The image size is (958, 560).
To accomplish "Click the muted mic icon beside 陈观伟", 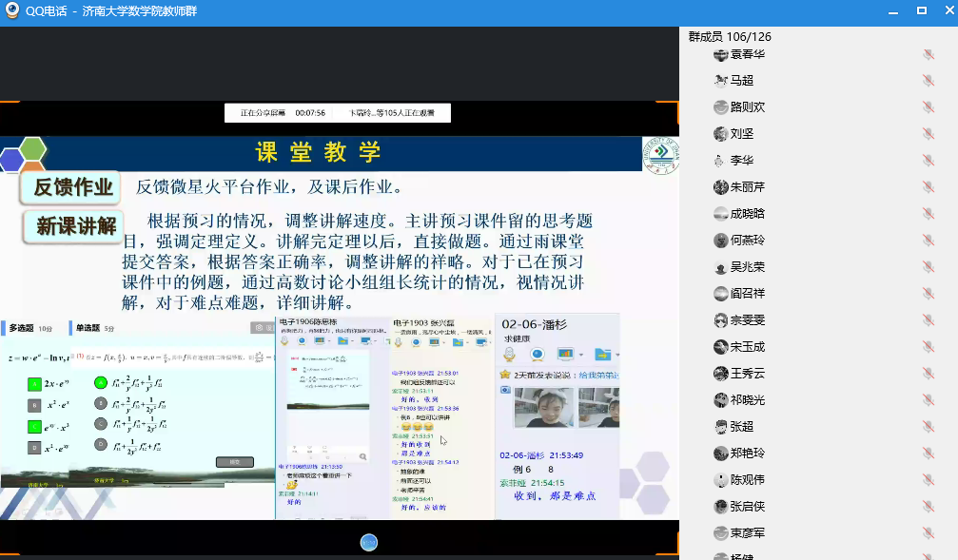I will point(929,480).
